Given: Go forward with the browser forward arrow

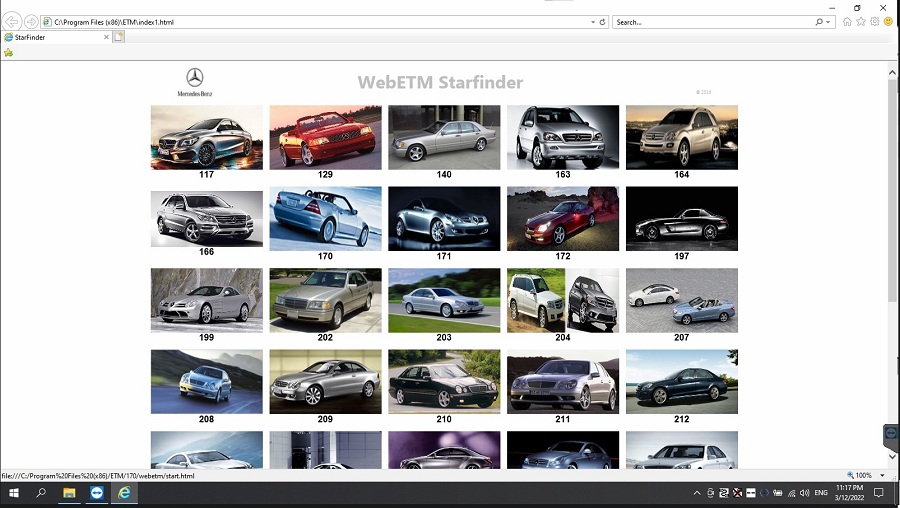Looking at the screenshot, I should 31,22.
